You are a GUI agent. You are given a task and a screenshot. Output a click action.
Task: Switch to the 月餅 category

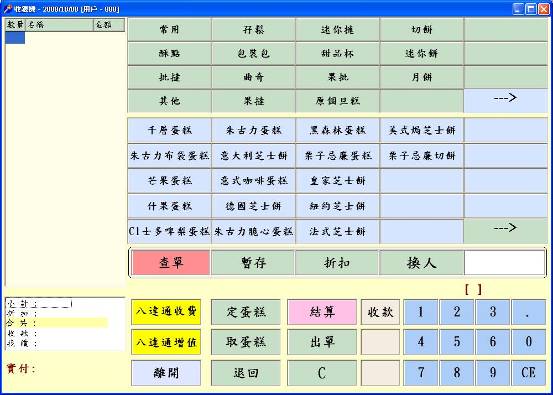(421, 77)
